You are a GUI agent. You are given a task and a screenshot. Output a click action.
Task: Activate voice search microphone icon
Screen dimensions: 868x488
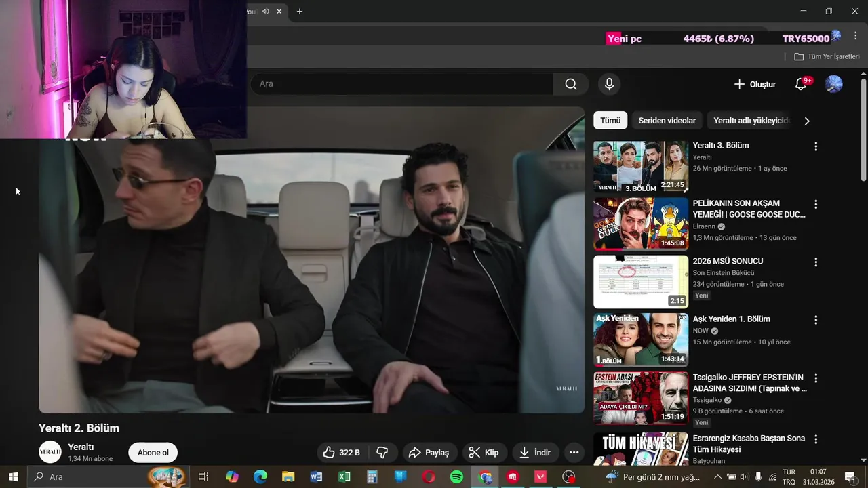click(x=609, y=84)
